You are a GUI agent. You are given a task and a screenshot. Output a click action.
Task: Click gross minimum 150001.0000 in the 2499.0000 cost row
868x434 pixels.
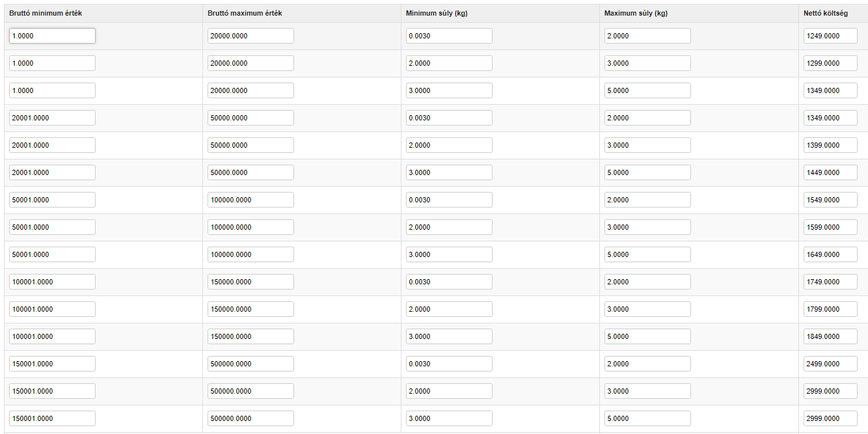[52, 364]
